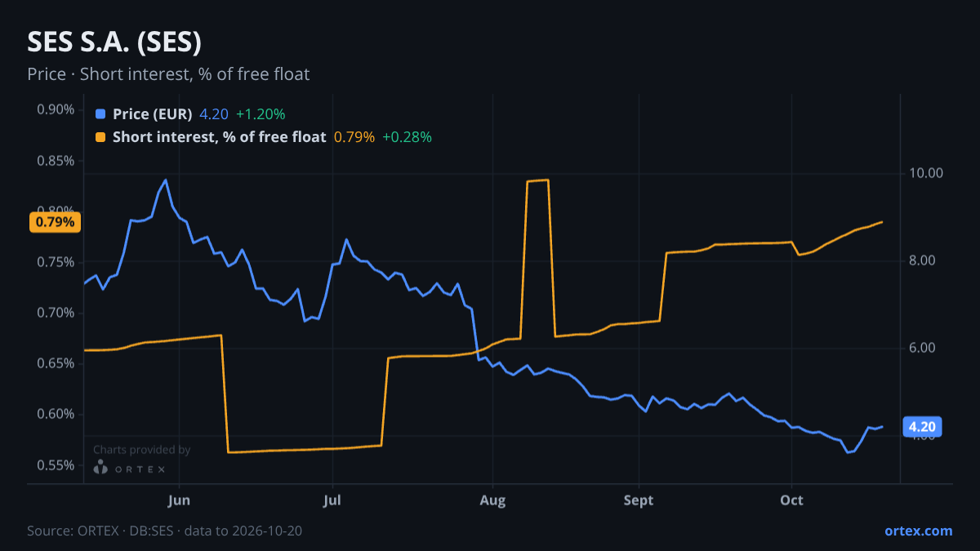Click the 0.70% left axis label
Image resolution: width=980 pixels, height=551 pixels.
coord(56,313)
